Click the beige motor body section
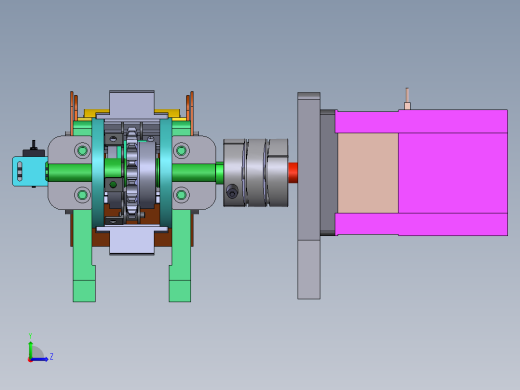Image resolution: width=520 pixels, height=390 pixels. pos(368,173)
